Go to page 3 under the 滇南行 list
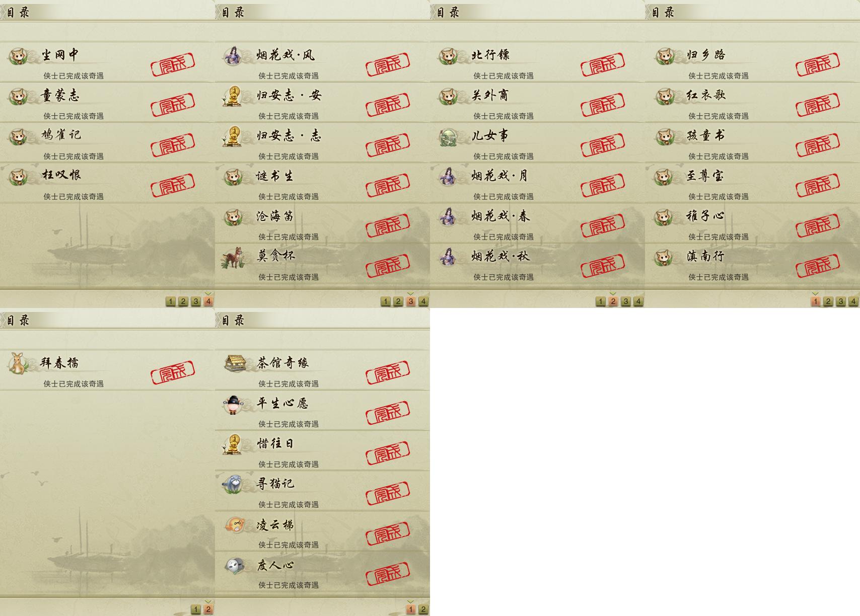The width and height of the screenshot is (860, 616). [x=841, y=301]
